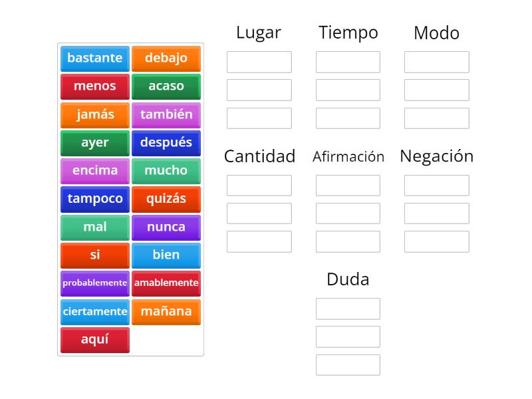
Task: Click the "también" word card
Action: coord(166,114)
